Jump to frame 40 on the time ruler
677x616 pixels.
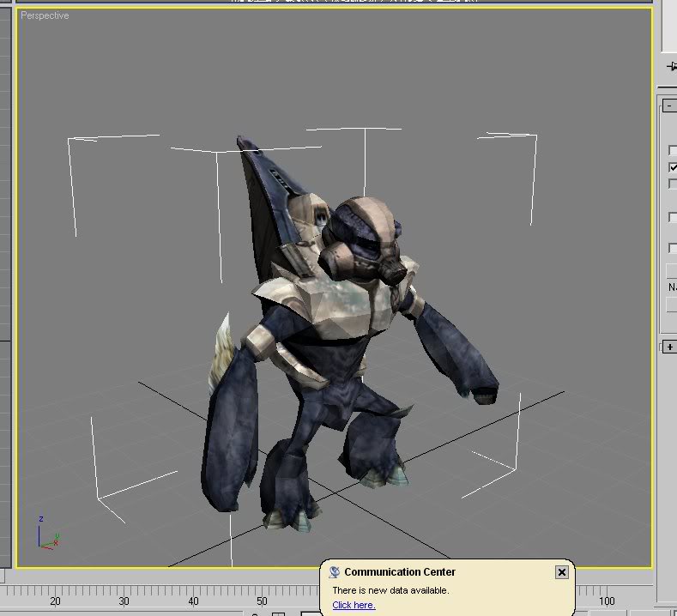tap(193, 601)
